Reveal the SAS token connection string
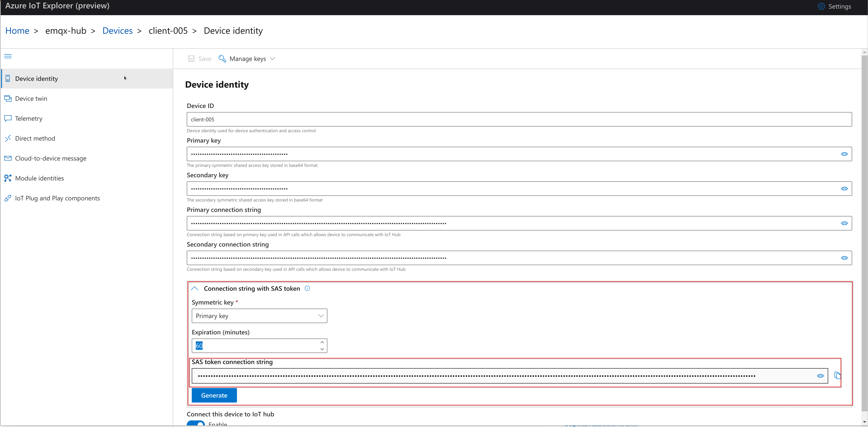868x427 pixels. pyautogui.click(x=821, y=376)
